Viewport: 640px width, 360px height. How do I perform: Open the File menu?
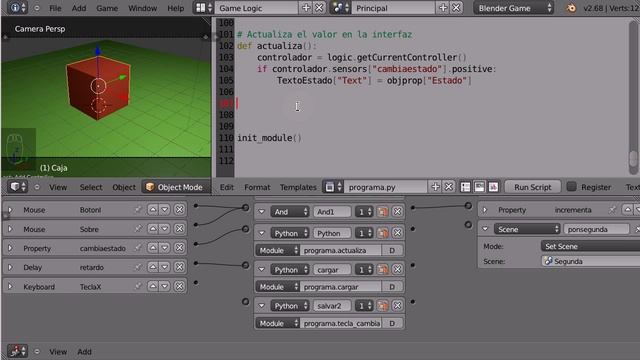click(x=55, y=8)
